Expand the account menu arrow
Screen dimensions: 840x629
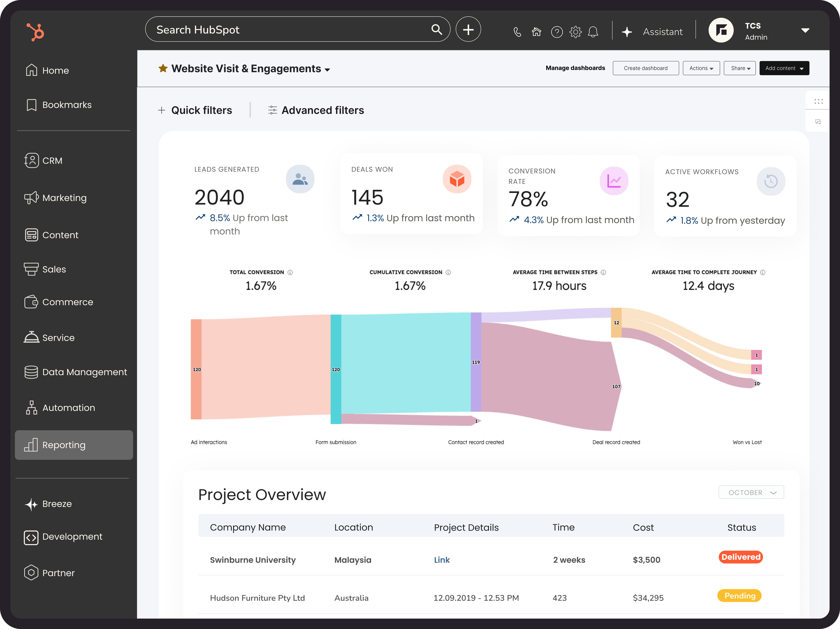point(805,30)
